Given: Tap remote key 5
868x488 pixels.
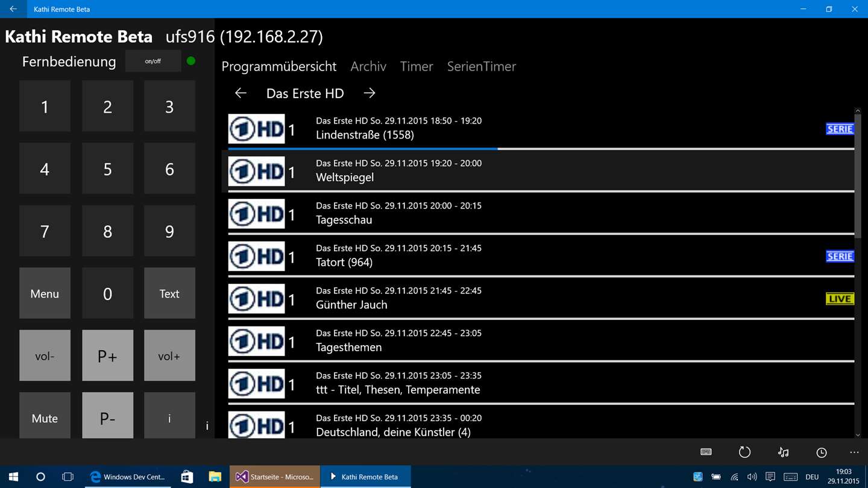Looking at the screenshot, I should click(x=107, y=169).
